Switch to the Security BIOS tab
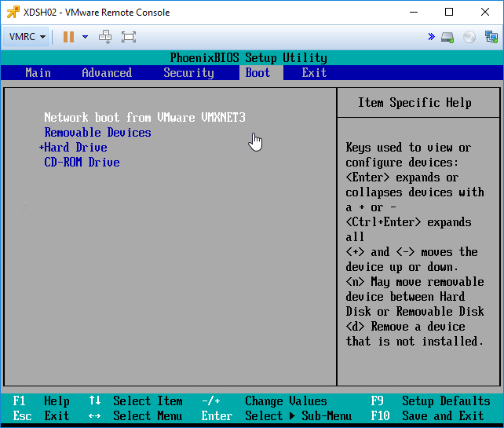The height and width of the screenshot is (428, 504). [x=188, y=73]
